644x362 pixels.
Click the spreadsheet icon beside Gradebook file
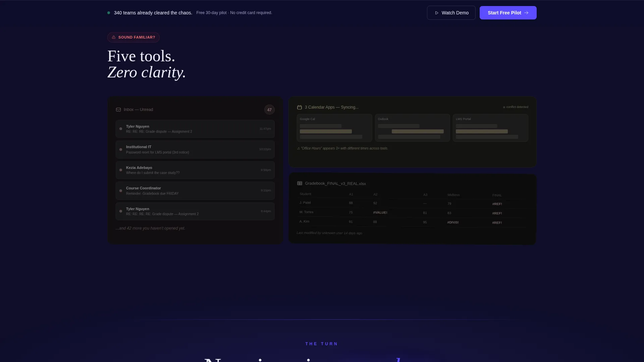pyautogui.click(x=300, y=183)
